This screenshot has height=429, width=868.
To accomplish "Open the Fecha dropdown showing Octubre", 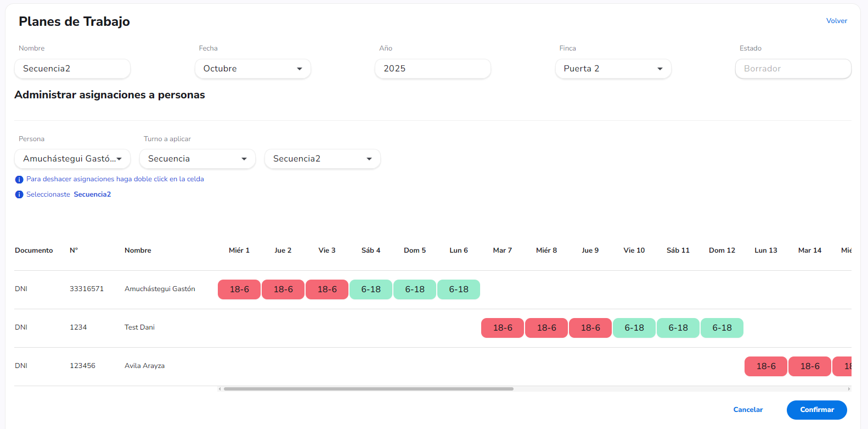I will pyautogui.click(x=253, y=69).
